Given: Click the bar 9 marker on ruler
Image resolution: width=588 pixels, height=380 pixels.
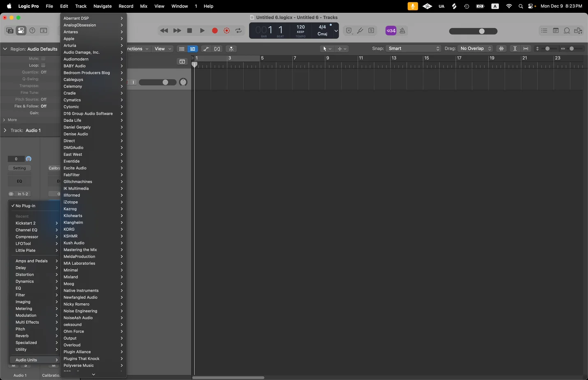Looking at the screenshot, I should (328, 58).
